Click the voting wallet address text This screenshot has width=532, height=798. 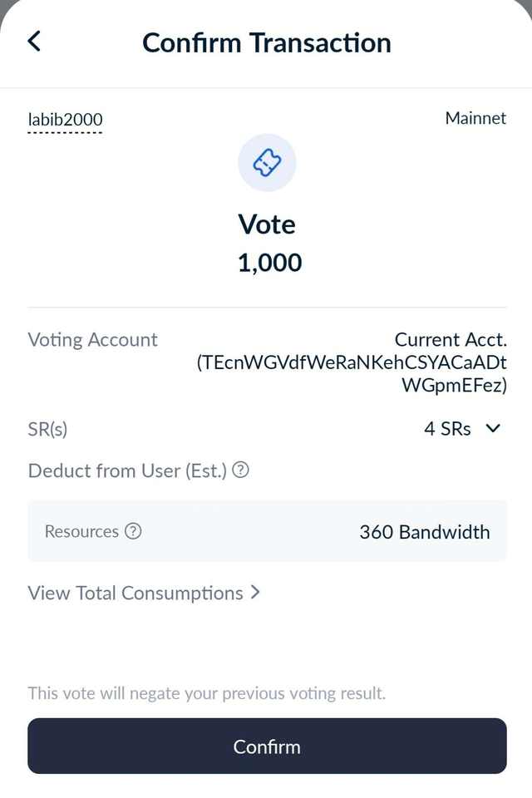coord(352,374)
